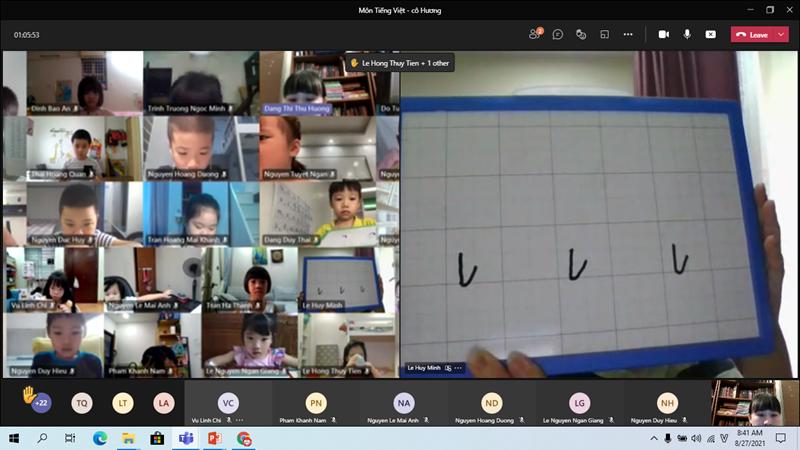Open File Explorer from taskbar
This screenshot has height=450, width=800.
coord(129,438)
